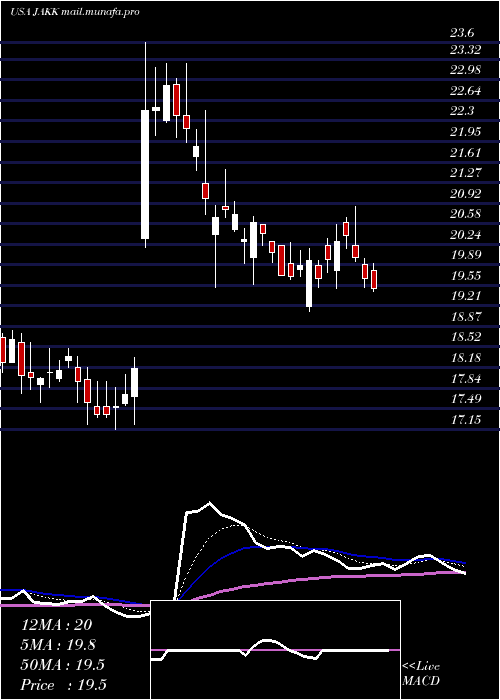Click the '50MA : 19.5' indicator text
The width and height of the screenshot is (500, 700).
[62, 665]
